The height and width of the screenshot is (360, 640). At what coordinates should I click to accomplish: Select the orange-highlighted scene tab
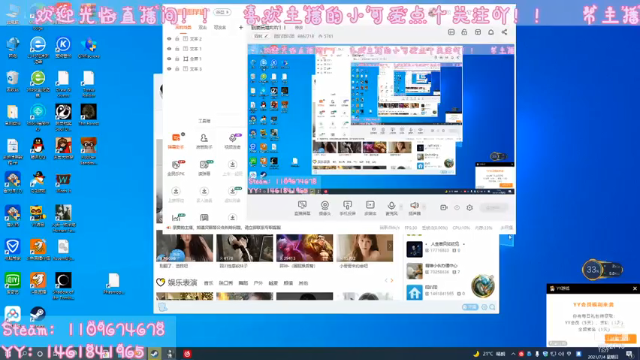coord(183,27)
